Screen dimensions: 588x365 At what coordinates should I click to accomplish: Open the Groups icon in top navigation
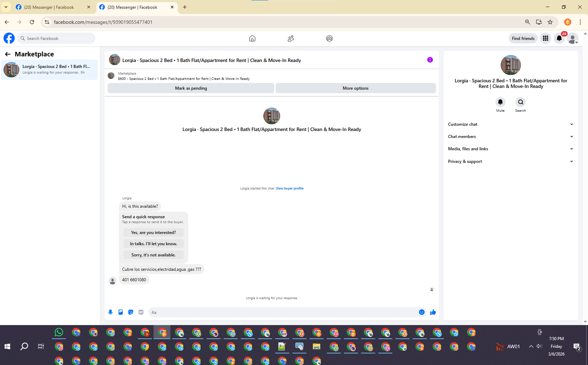pos(329,39)
